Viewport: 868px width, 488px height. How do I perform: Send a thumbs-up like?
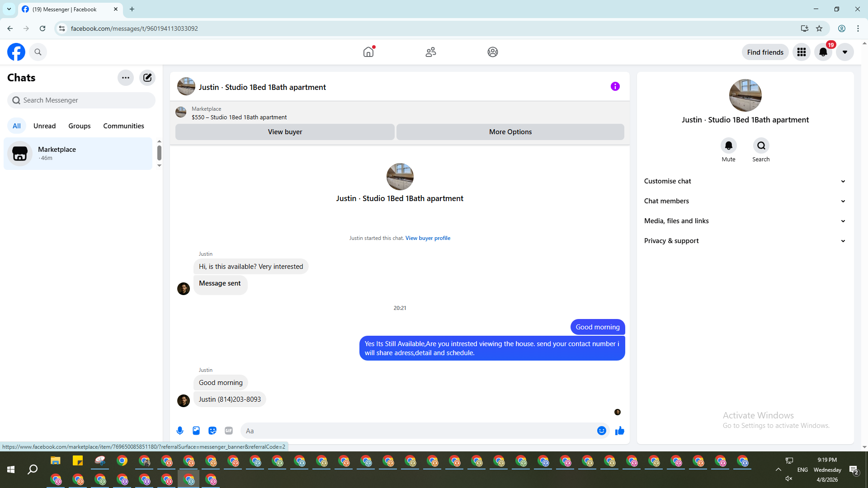620,431
